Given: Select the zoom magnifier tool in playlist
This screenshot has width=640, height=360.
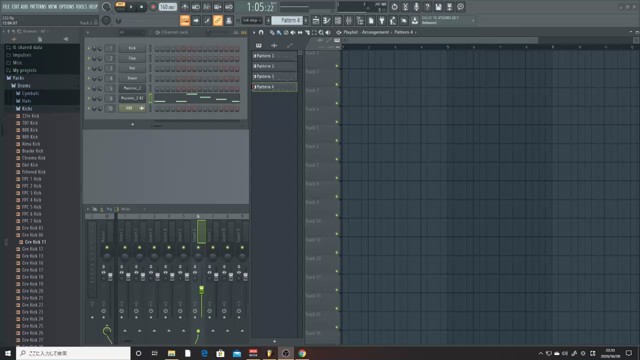Looking at the screenshot, I should point(321,32).
